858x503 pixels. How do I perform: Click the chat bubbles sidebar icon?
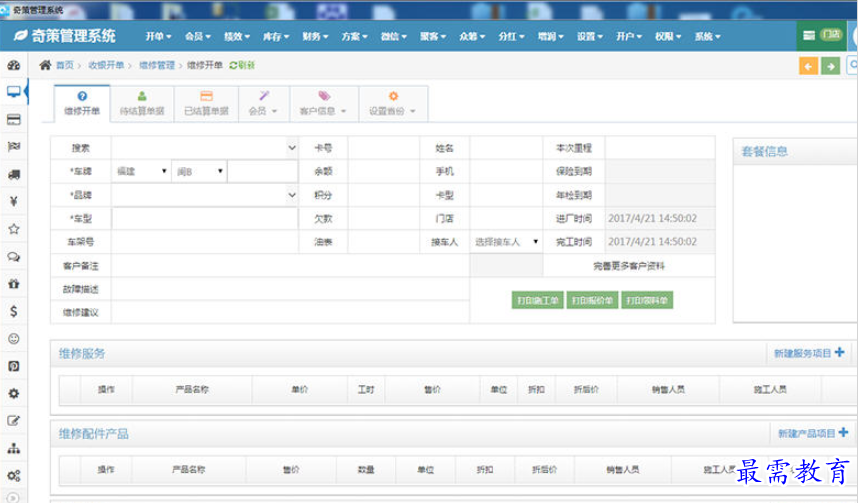14,256
